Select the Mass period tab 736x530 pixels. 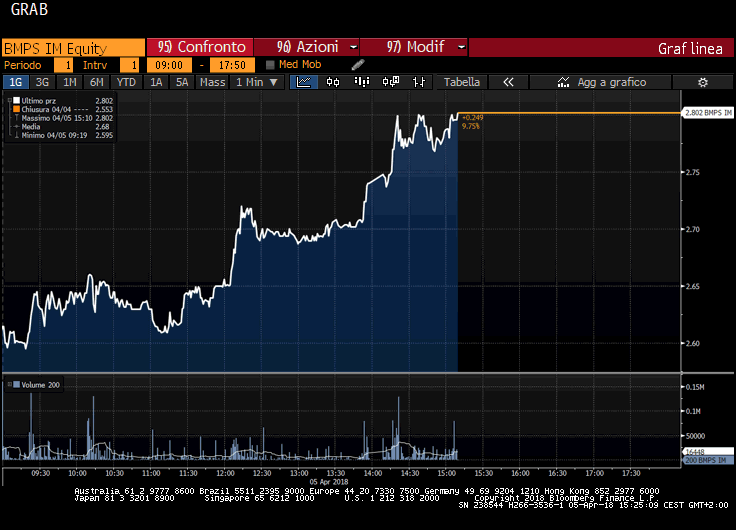coord(213,82)
